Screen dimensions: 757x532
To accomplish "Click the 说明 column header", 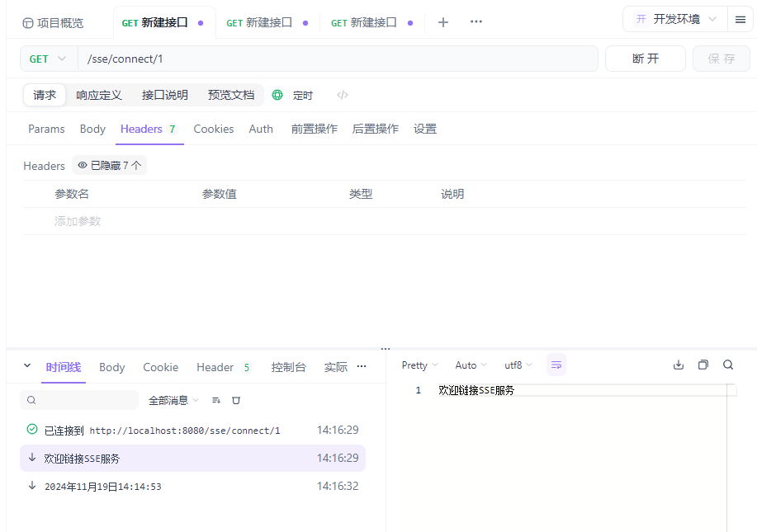I will 452,194.
